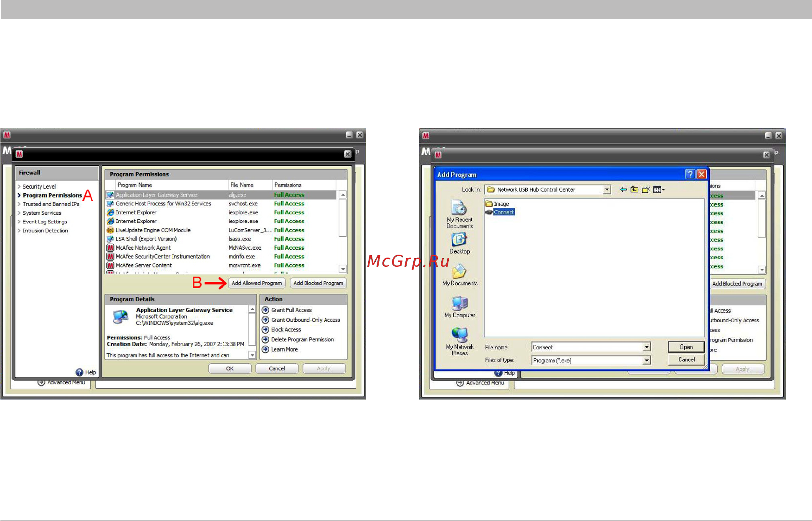Open Intrusion Detection section

(45, 230)
